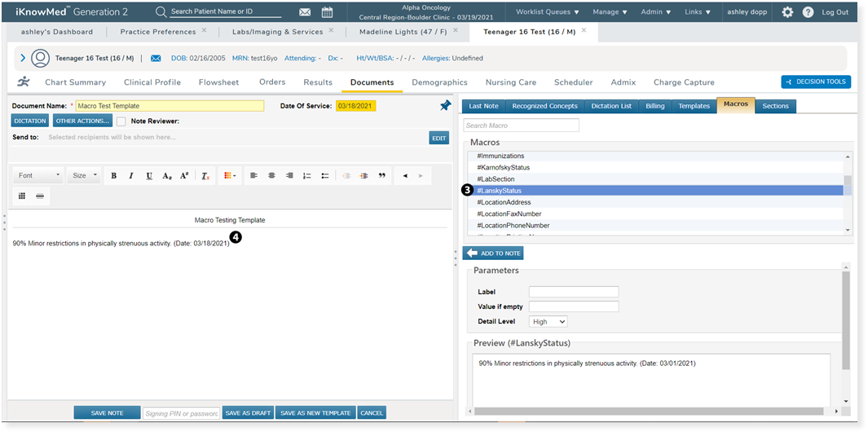The width and height of the screenshot is (868, 432).
Task: Insert a table into the note
Action: 22,196
